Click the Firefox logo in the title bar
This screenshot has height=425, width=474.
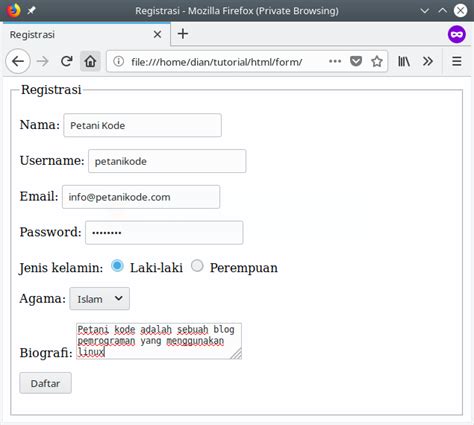pos(14,10)
